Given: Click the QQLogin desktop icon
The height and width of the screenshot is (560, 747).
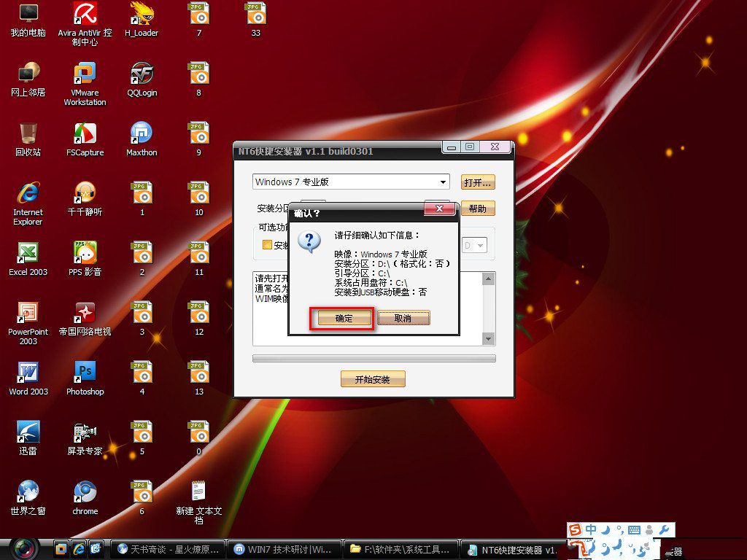Looking at the screenshot, I should click(142, 74).
